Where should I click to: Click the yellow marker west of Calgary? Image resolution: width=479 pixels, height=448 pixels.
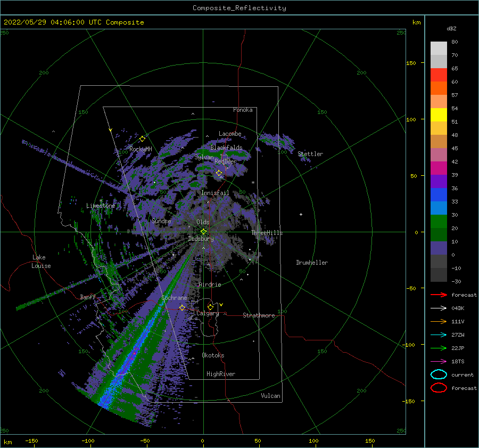point(183,307)
